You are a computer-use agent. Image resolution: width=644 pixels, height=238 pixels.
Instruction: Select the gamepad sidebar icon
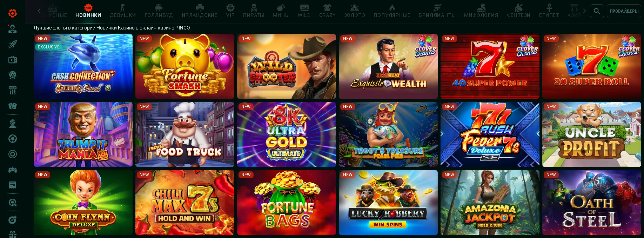pyautogui.click(x=13, y=170)
